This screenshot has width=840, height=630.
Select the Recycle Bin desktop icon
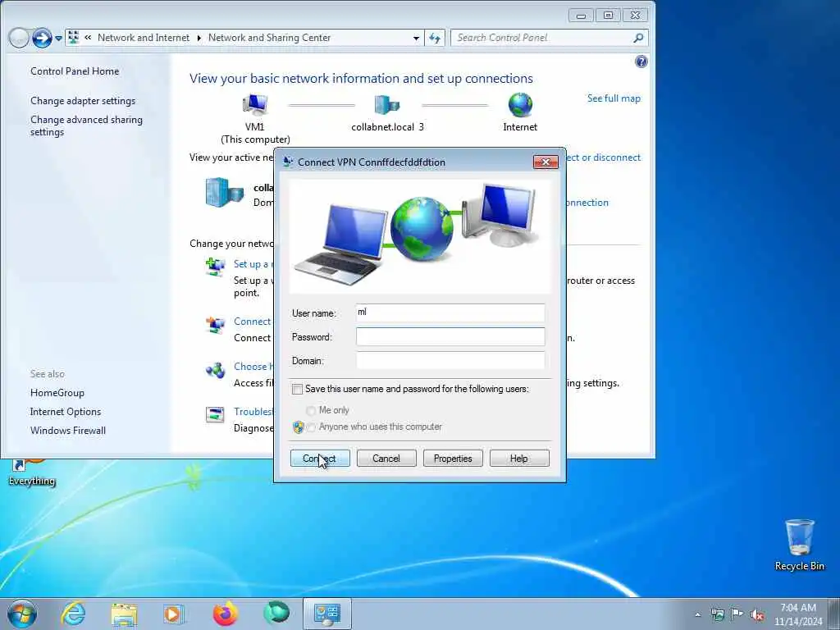click(x=799, y=546)
